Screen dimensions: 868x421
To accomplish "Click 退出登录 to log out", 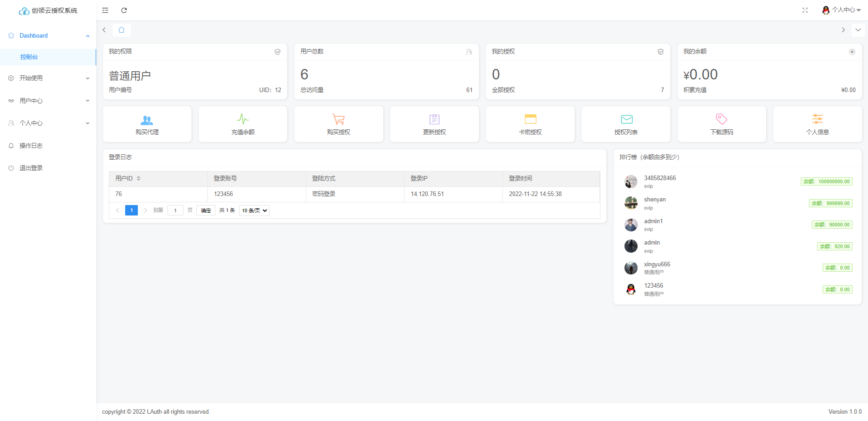I will coord(31,168).
